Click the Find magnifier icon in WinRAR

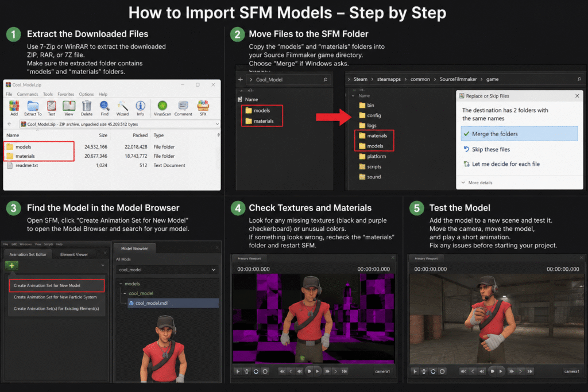click(105, 108)
